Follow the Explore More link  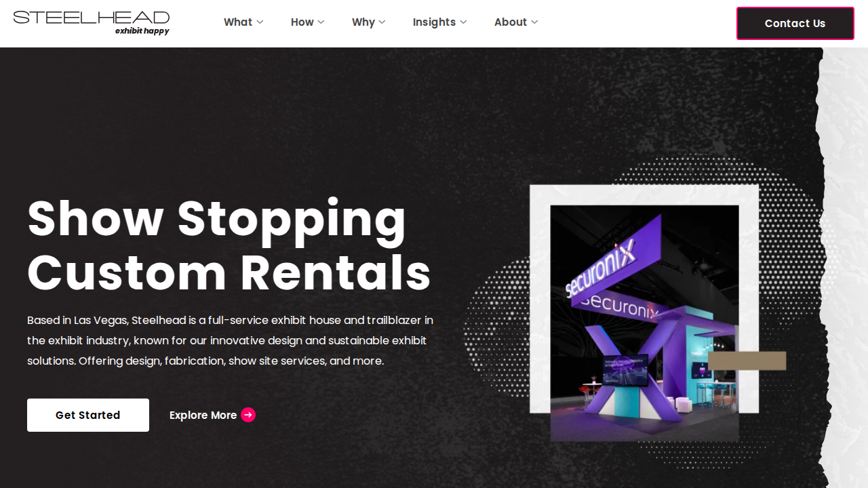coord(212,415)
